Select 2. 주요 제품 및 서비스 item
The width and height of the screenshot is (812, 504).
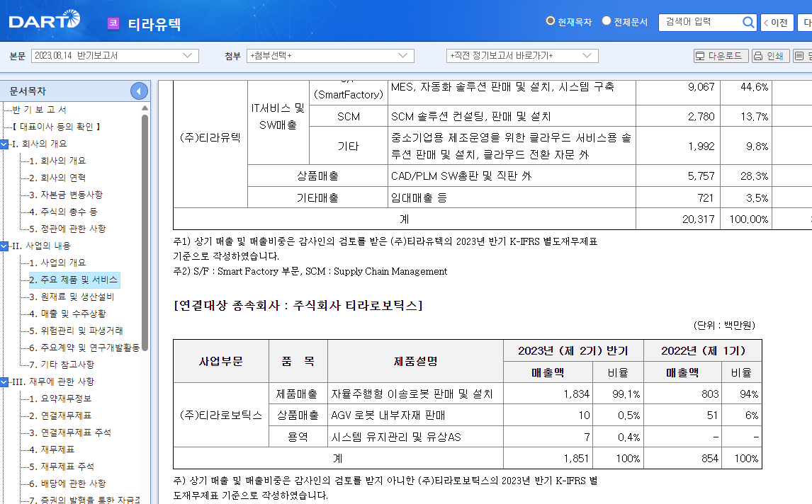click(x=74, y=280)
